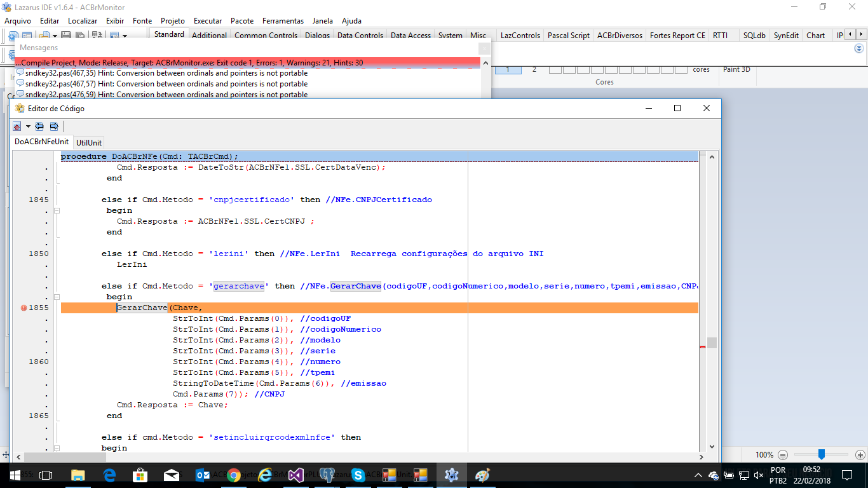The height and width of the screenshot is (488, 868).
Task: Open File Explorer from the taskbar
Action: coord(78,475)
